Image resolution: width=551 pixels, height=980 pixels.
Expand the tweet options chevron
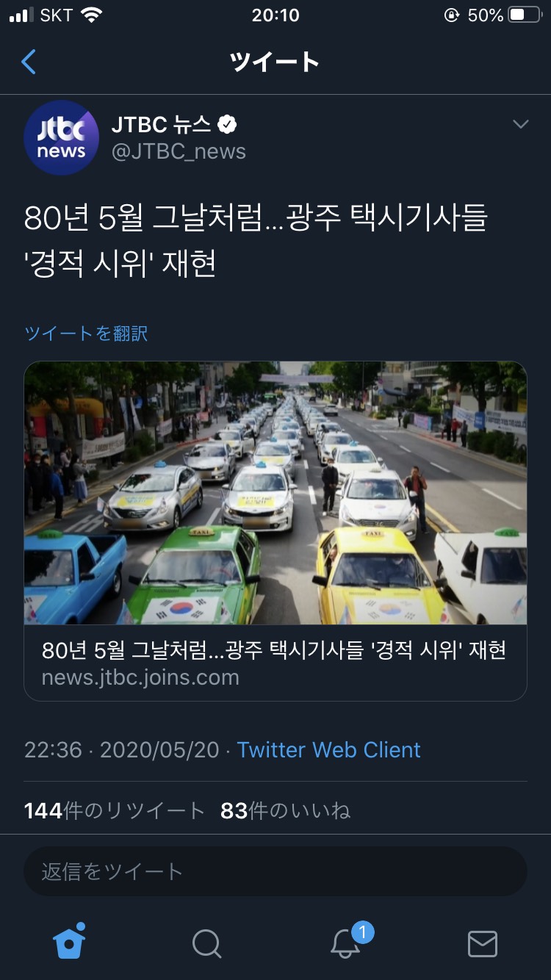(x=520, y=124)
